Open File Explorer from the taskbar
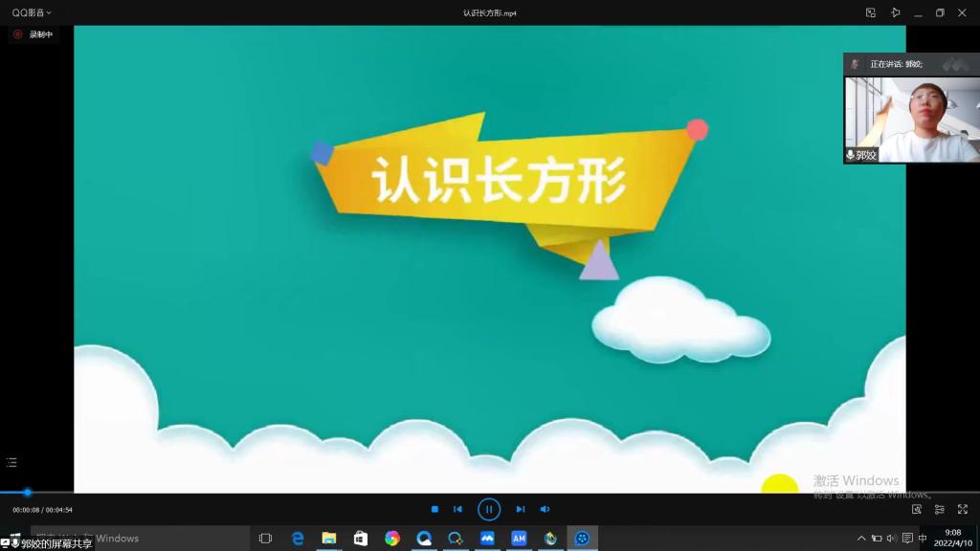 tap(328, 539)
